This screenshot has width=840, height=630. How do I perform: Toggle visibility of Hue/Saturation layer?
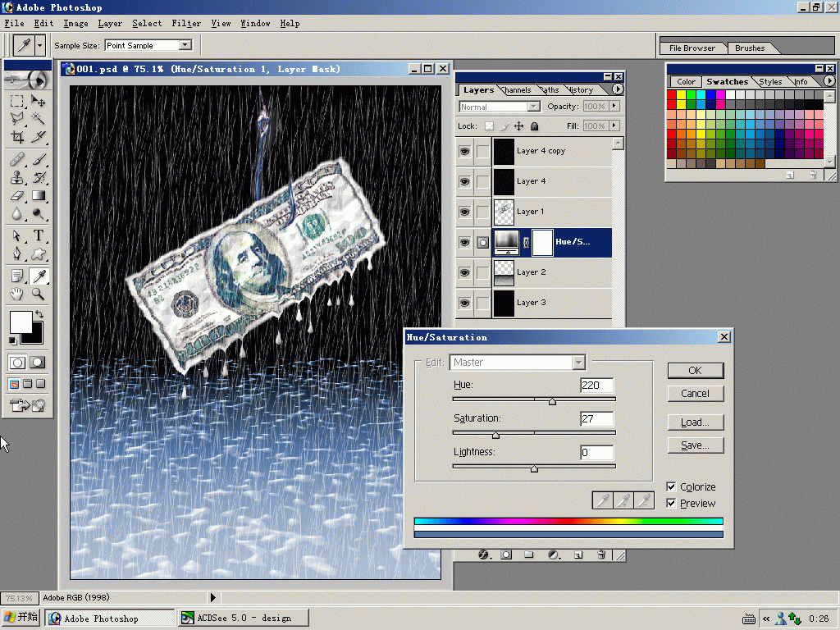pos(464,243)
